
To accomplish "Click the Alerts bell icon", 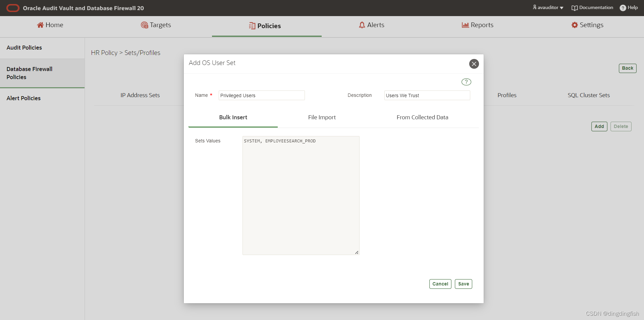I will tap(362, 25).
